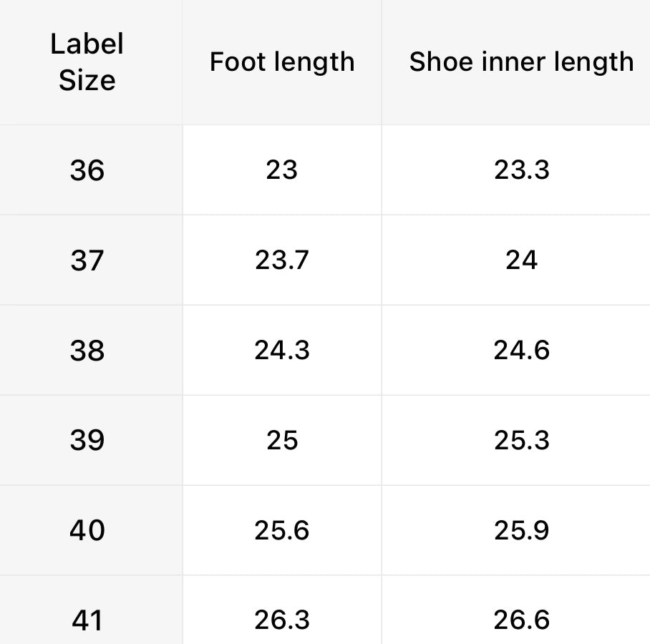Click shoe inner length value 24.6
The width and height of the screenshot is (650, 644).
[x=521, y=351]
